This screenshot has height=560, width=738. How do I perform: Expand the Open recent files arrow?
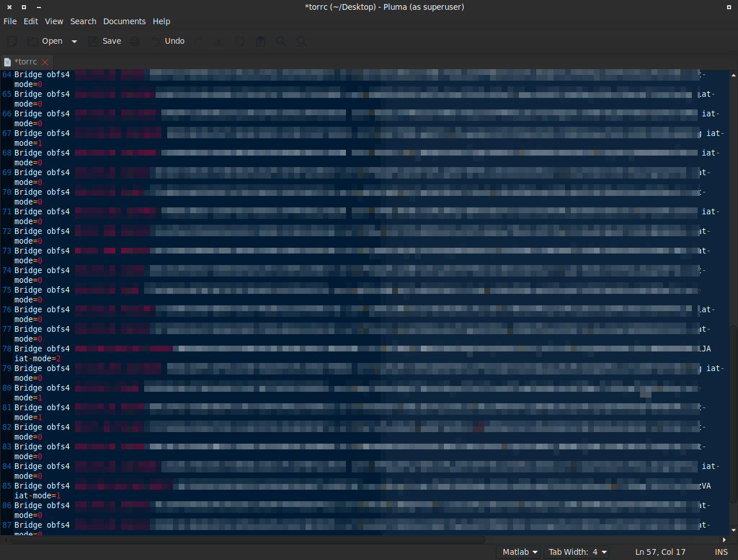point(74,41)
